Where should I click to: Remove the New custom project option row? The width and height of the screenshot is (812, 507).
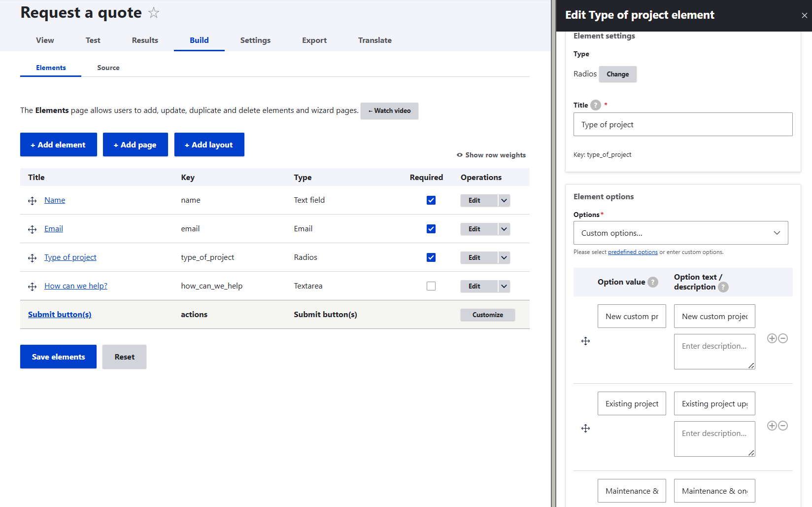click(x=783, y=338)
